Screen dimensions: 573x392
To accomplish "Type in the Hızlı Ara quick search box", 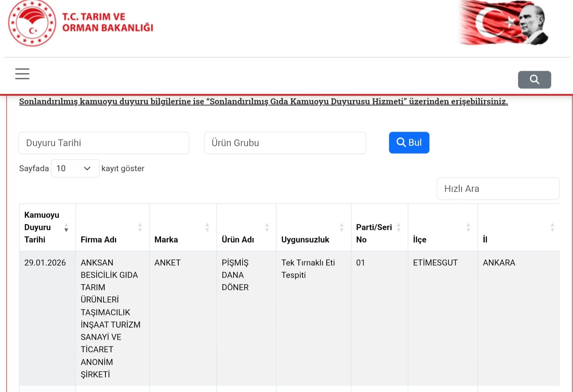I will pyautogui.click(x=497, y=189).
